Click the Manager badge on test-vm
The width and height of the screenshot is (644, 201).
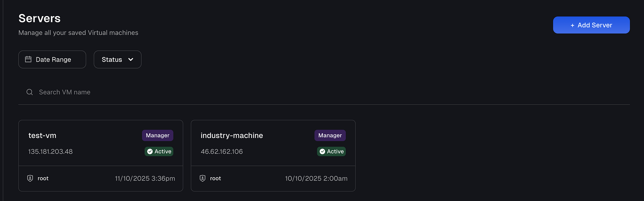(x=158, y=135)
